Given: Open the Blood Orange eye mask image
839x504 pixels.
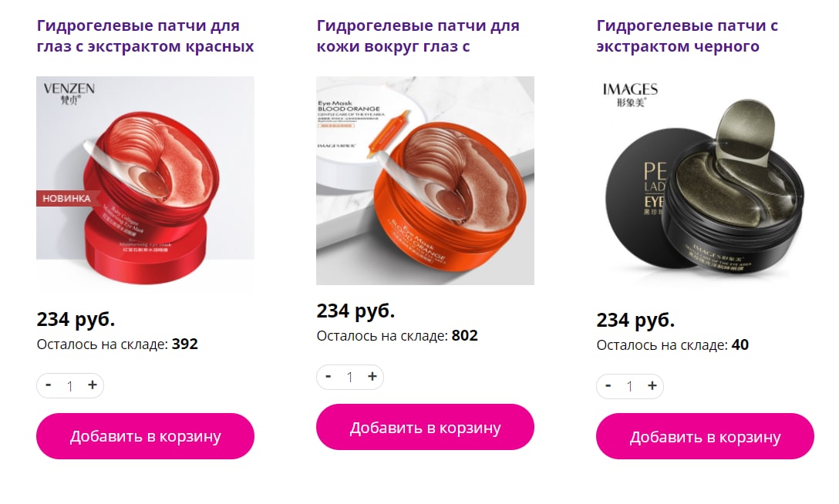Looking at the screenshot, I should click(x=426, y=180).
